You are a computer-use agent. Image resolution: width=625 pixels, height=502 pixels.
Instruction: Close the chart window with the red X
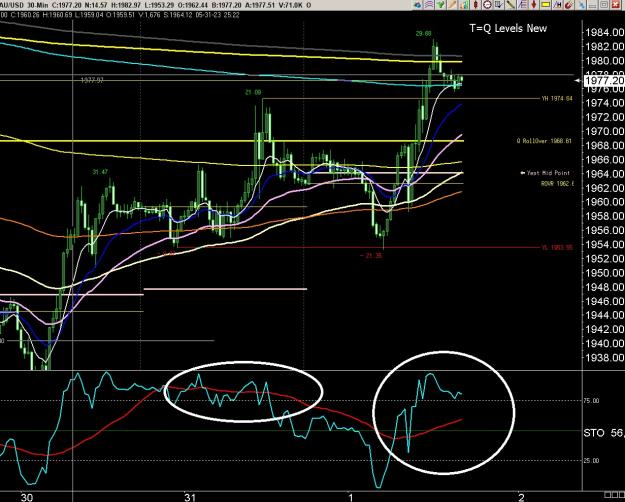coord(615,5)
